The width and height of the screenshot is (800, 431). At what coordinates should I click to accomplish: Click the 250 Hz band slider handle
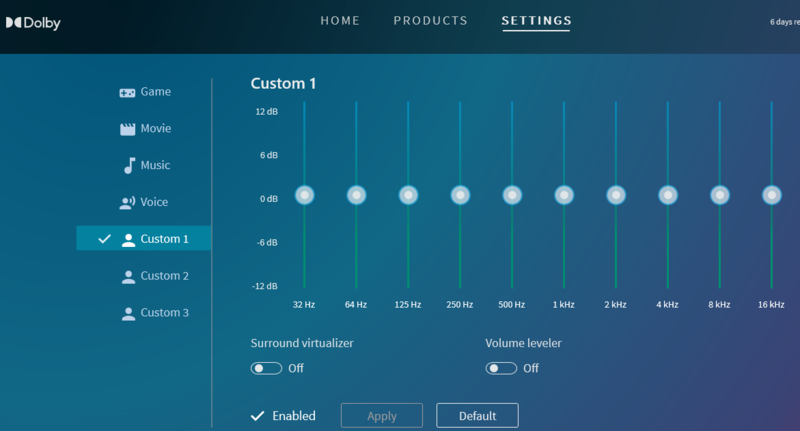coord(460,195)
